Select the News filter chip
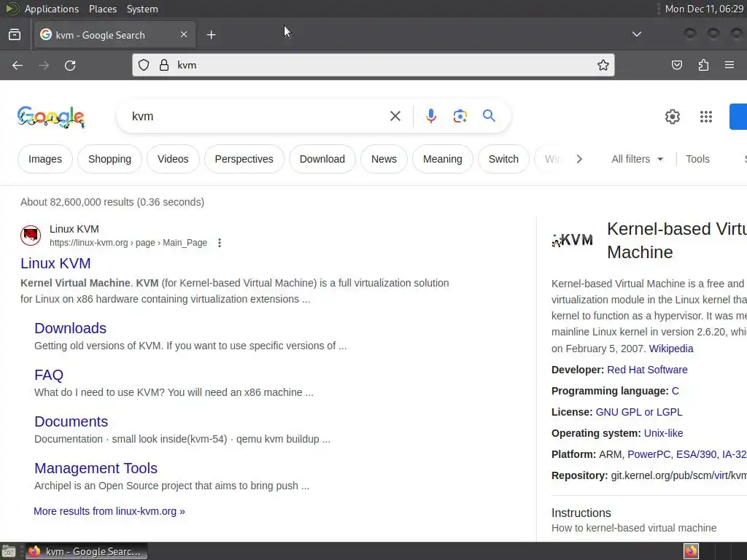 (x=384, y=159)
